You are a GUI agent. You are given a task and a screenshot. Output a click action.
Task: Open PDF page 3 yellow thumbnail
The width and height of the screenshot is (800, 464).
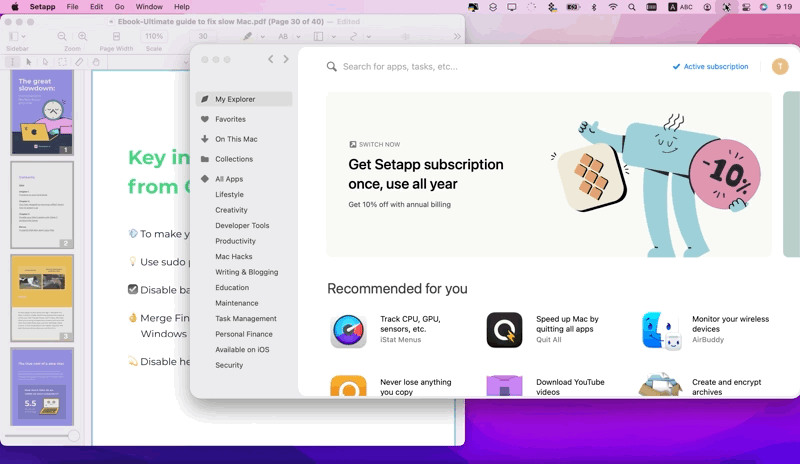[42, 298]
